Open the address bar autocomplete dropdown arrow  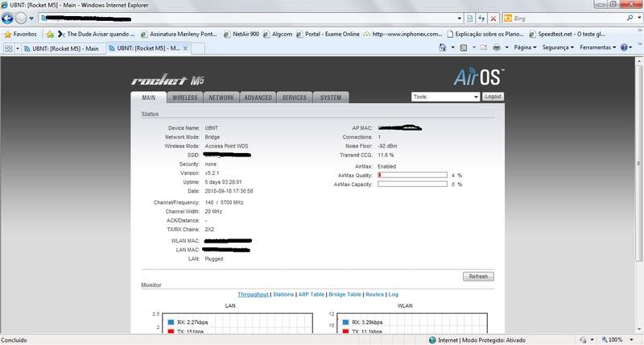pos(460,18)
